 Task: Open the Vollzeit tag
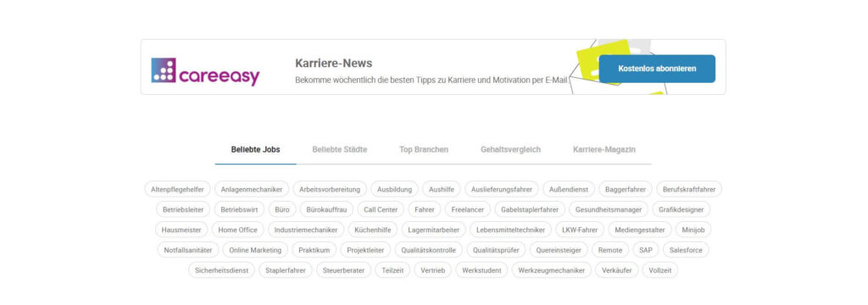point(659,270)
